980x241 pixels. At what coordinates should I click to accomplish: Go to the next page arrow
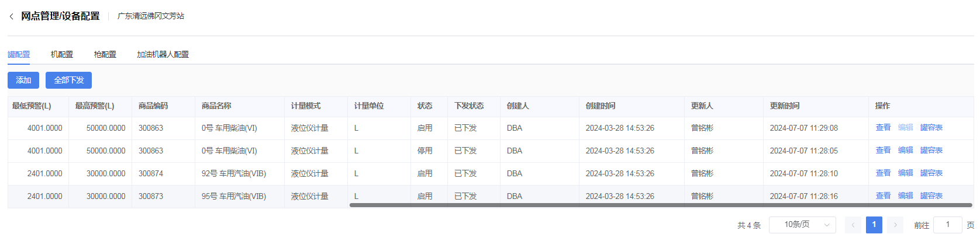(x=895, y=225)
